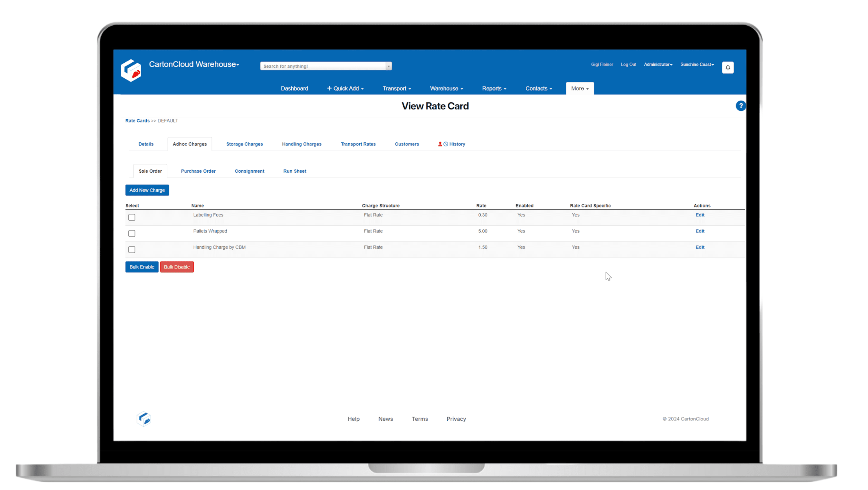Image resolution: width=868 pixels, height=490 pixels.
Task: Click the red user icon beside History
Action: click(x=440, y=144)
